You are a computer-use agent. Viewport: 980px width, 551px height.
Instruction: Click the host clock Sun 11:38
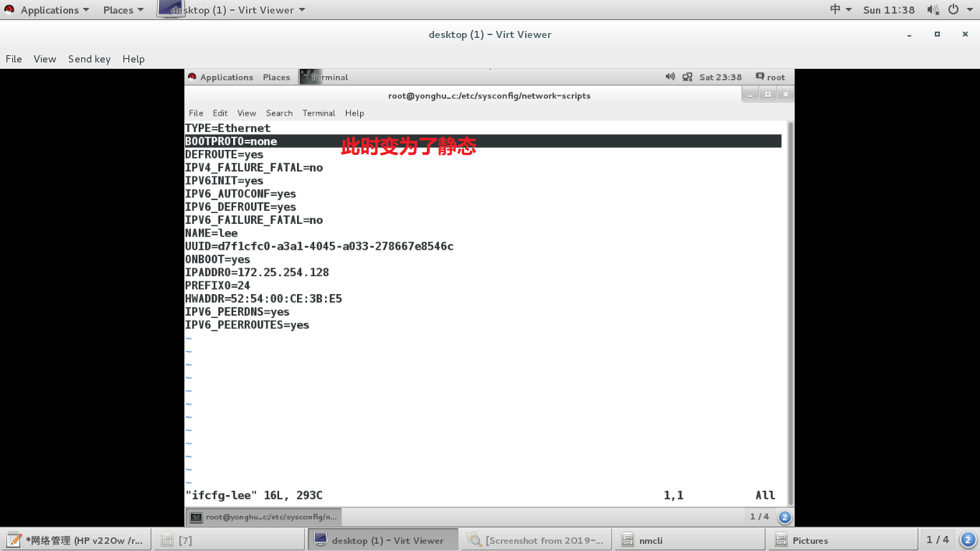[889, 10]
